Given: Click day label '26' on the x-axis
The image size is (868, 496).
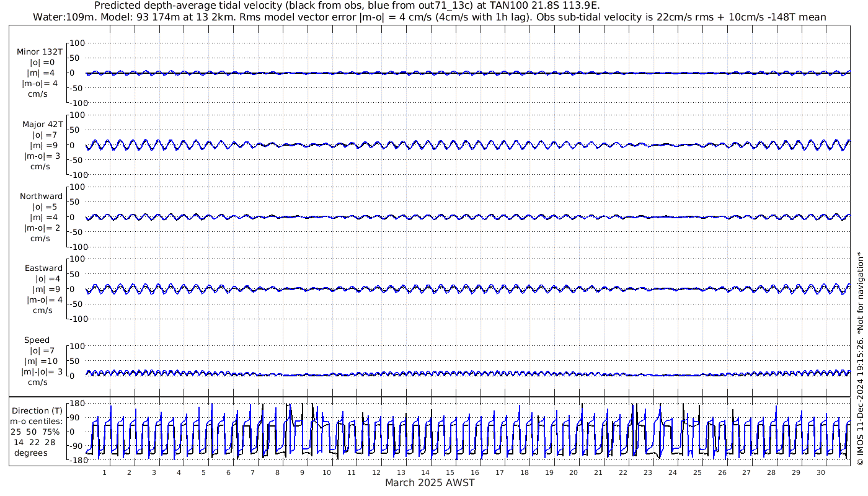Looking at the screenshot, I should pyautogui.click(x=722, y=472).
